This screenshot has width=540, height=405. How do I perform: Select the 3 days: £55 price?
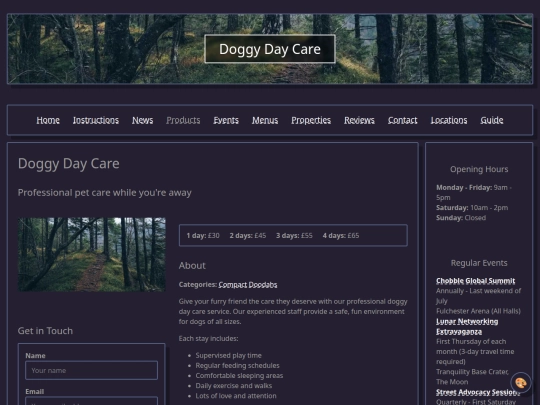pyautogui.click(x=294, y=236)
